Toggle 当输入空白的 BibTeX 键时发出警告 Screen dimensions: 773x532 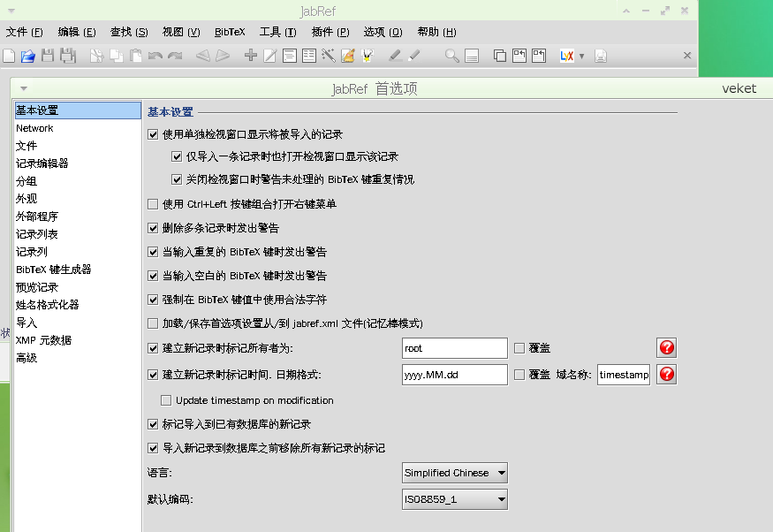(153, 276)
